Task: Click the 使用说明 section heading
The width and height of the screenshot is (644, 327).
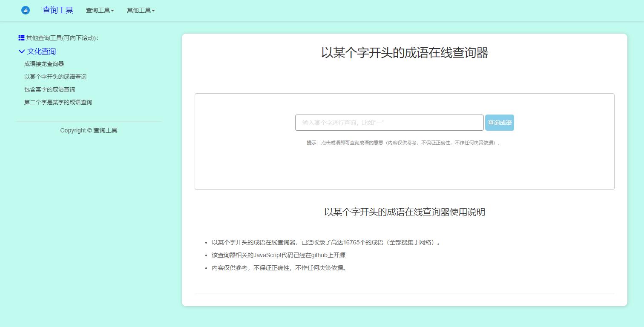Action: coord(405,212)
